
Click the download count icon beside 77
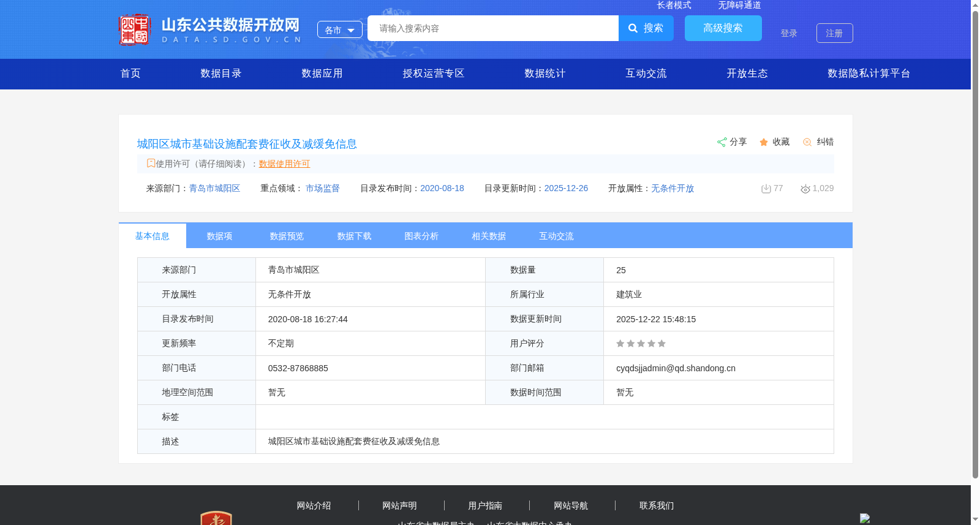tap(766, 189)
